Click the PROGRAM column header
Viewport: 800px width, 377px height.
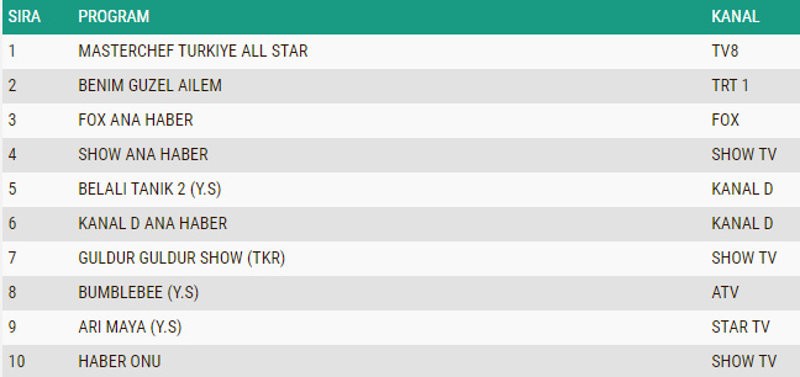[114, 16]
